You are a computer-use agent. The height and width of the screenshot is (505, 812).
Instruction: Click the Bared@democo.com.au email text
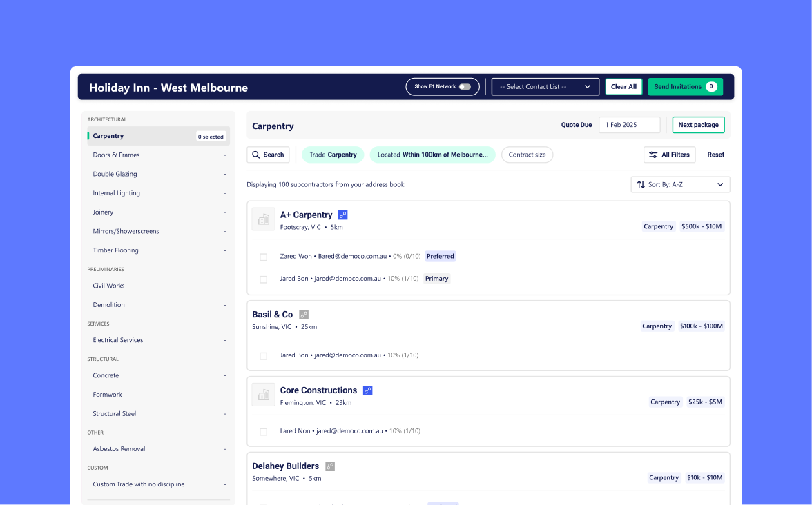point(352,256)
